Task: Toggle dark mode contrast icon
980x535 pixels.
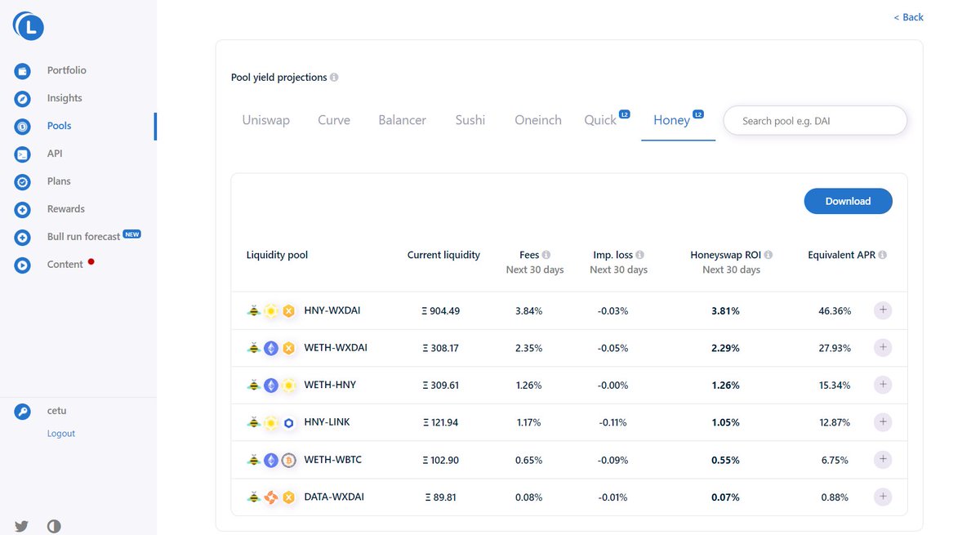Action: tap(54, 527)
